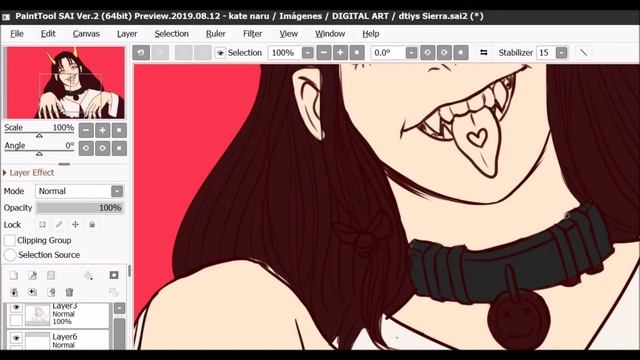
Task: Hide Layer6 using its eye icon
Action: [16, 338]
